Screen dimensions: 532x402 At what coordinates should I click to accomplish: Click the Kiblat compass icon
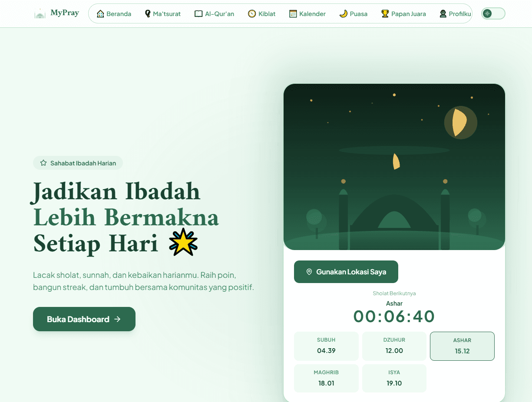[252, 13]
